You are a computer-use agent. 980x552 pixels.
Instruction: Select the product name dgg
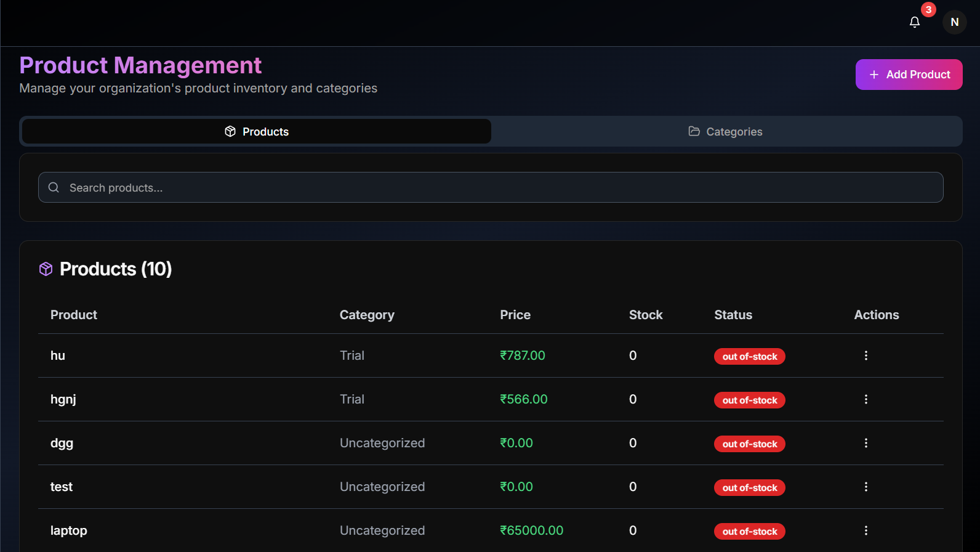coord(62,443)
